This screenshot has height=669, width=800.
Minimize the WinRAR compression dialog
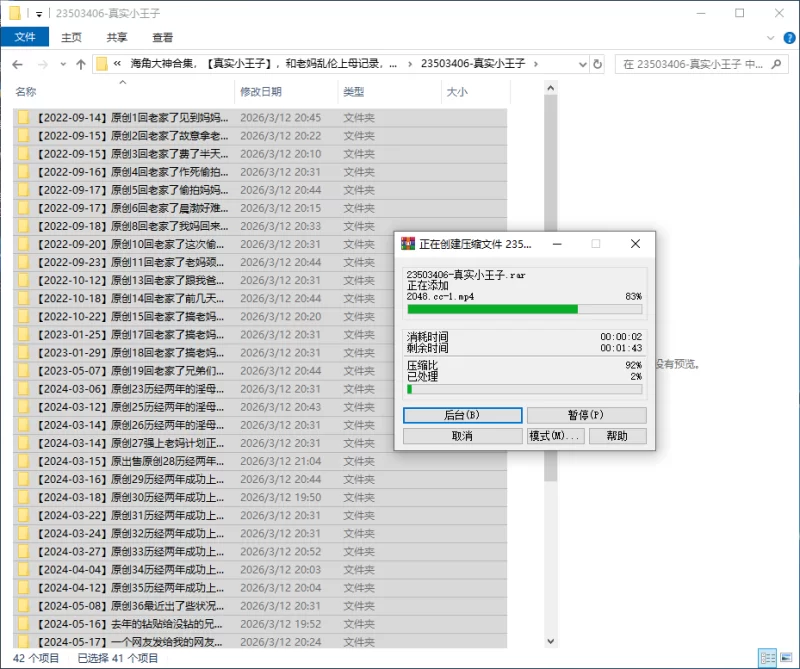pyautogui.click(x=557, y=244)
